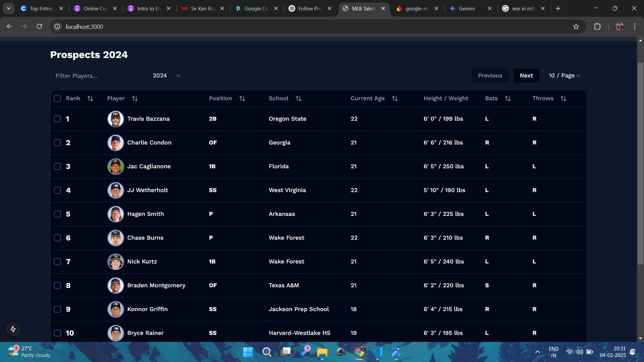Click the Bats column sort icon

click(507, 99)
